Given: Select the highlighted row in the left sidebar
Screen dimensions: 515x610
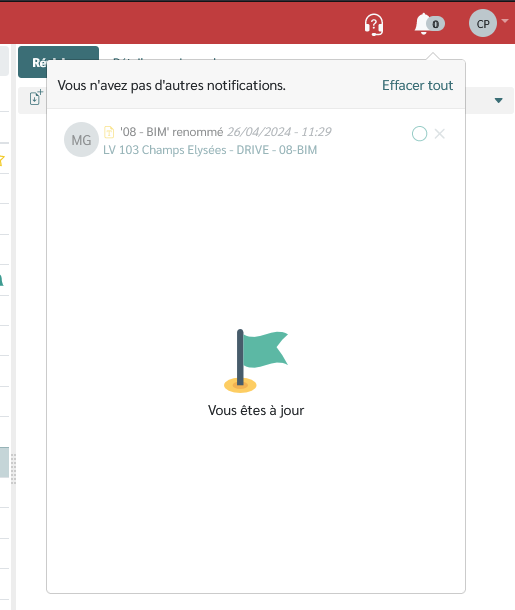Looking at the screenshot, I should (4, 462).
